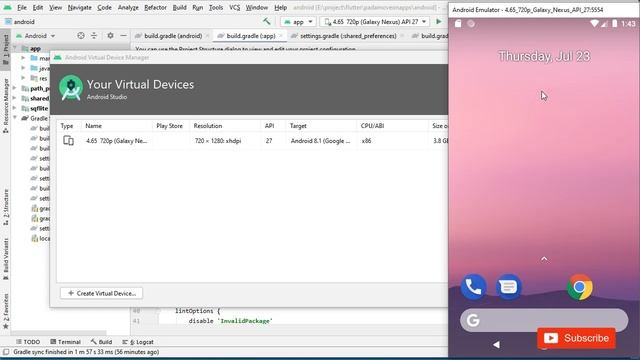640x360 pixels.
Task: Open Project panel gear settings
Action: (x=110, y=36)
